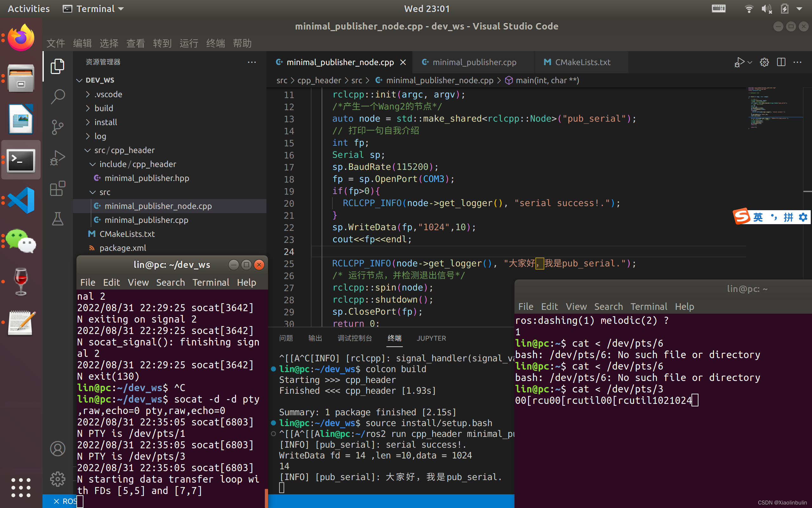The height and width of the screenshot is (508, 812).
Task: Open Terminal menu in lin@pc: ~ window
Action: [649, 307]
